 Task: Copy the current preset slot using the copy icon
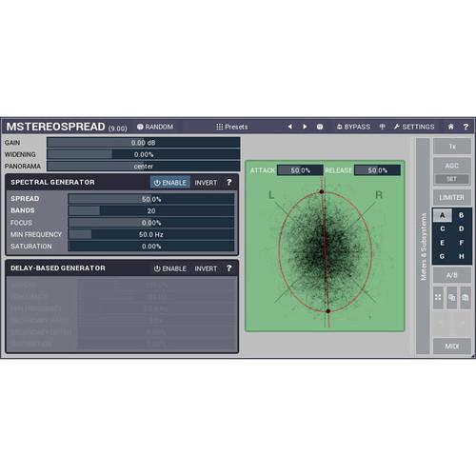[452, 297]
